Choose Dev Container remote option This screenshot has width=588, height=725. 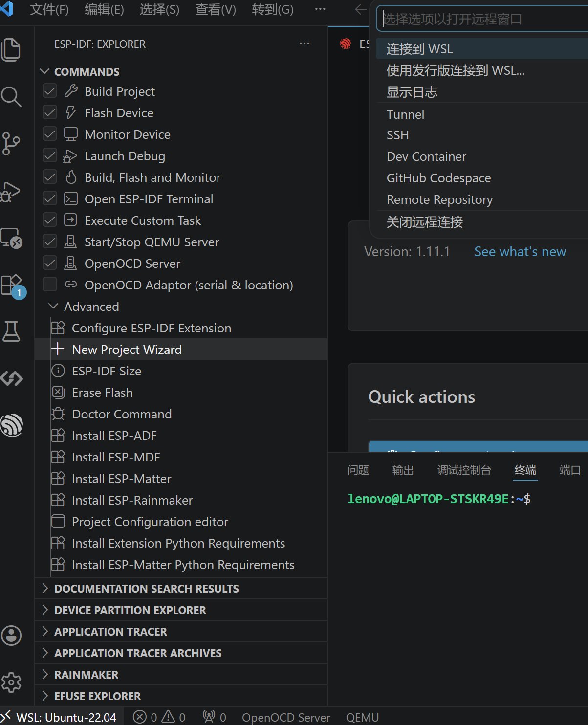coord(482,156)
